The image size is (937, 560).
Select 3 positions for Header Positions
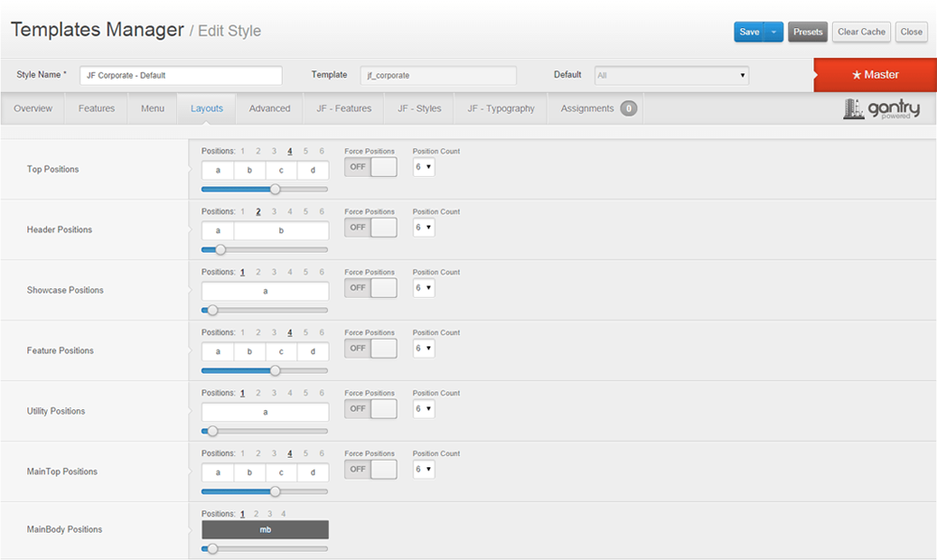point(275,212)
